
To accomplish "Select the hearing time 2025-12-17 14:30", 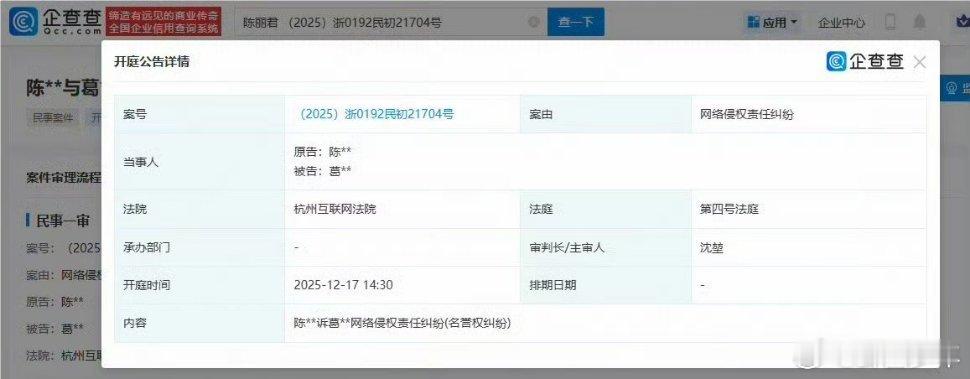I will point(343,285).
